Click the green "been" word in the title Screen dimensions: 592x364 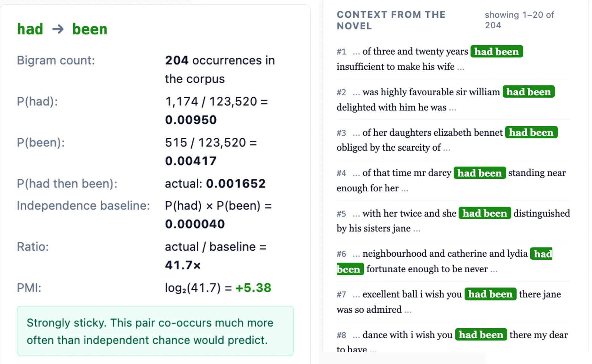click(x=90, y=29)
